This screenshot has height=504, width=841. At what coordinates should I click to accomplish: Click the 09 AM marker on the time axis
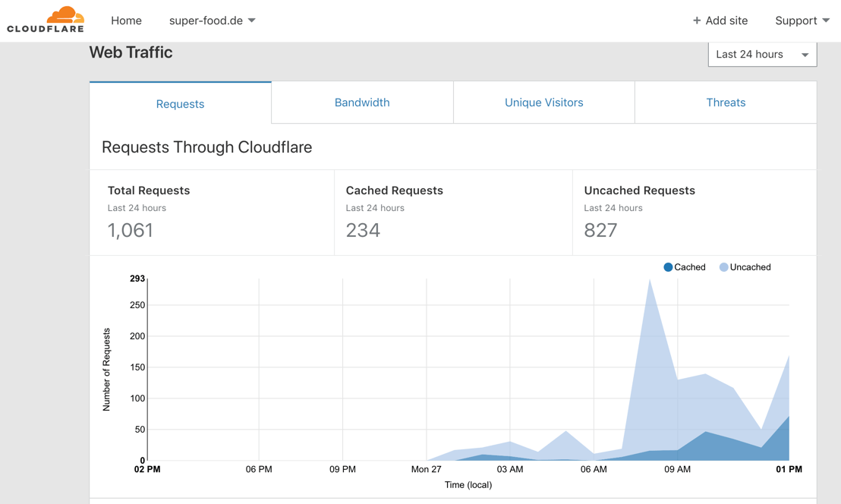[x=677, y=469]
